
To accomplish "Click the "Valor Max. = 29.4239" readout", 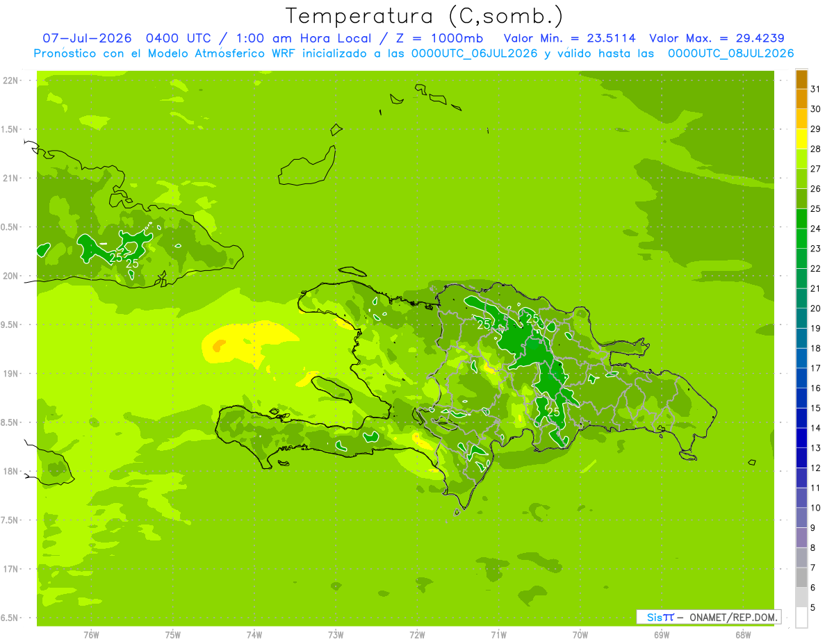I will pyautogui.click(x=717, y=38).
